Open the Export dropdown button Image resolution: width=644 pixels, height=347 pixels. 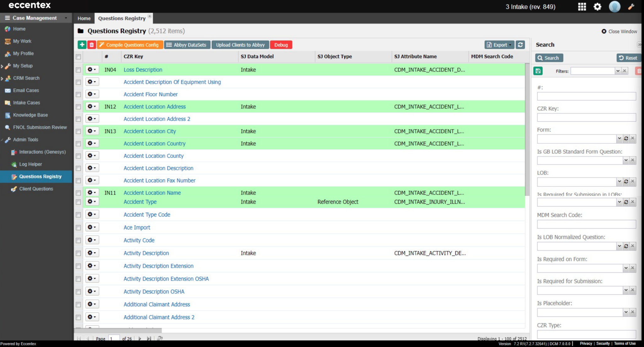tap(499, 45)
